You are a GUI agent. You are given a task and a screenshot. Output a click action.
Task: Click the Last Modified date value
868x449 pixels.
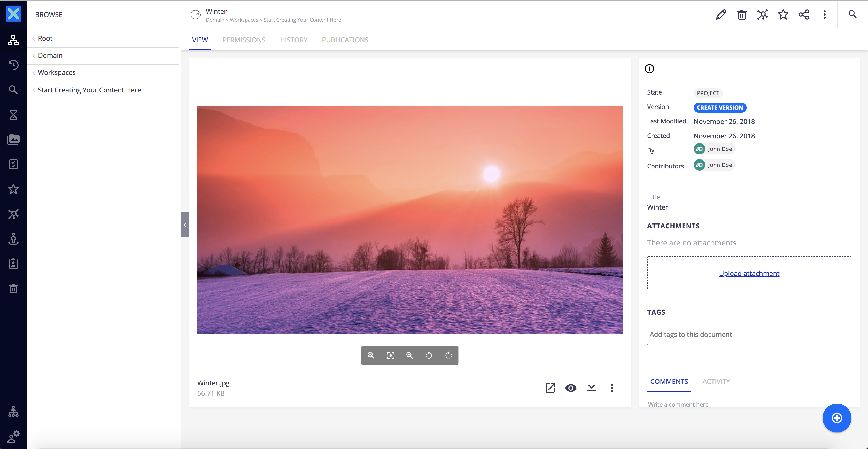coord(724,121)
